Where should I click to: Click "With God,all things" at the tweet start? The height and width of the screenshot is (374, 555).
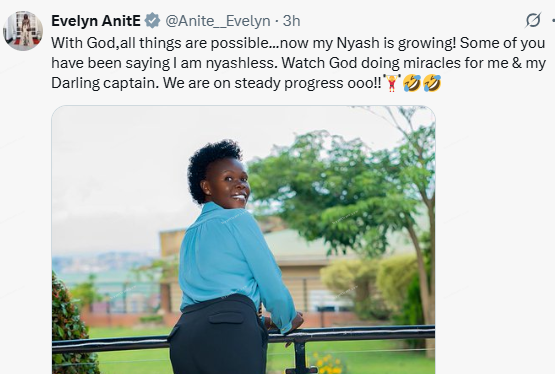point(116,43)
